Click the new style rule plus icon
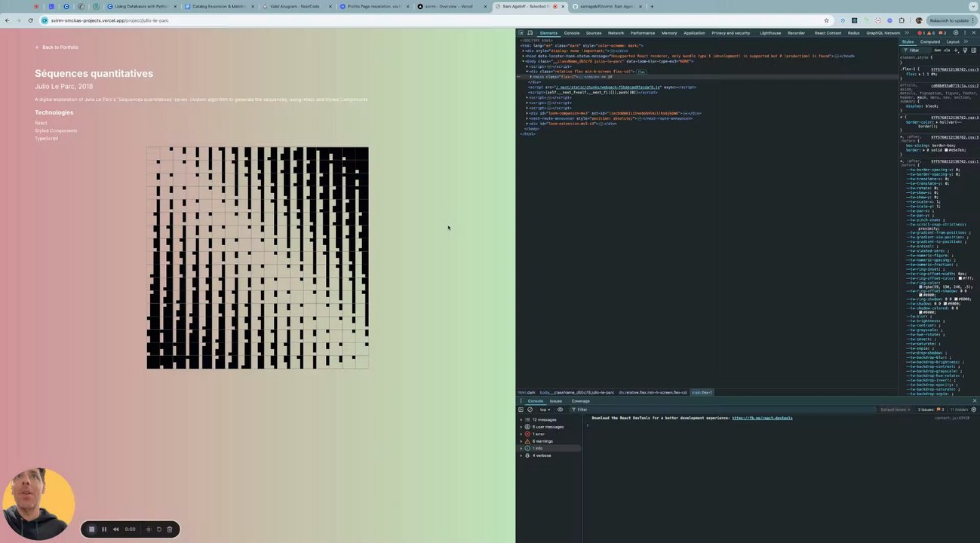 [956, 51]
